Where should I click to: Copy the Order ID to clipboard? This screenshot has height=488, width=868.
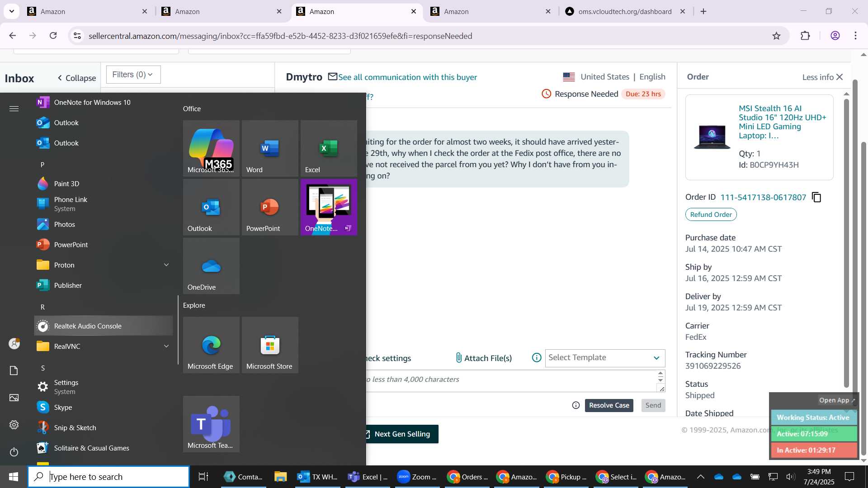(x=816, y=197)
